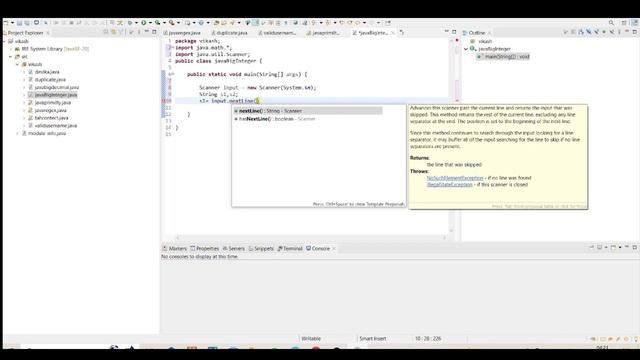
Task: Follow the NoSuchElementException link
Action: 455,178
